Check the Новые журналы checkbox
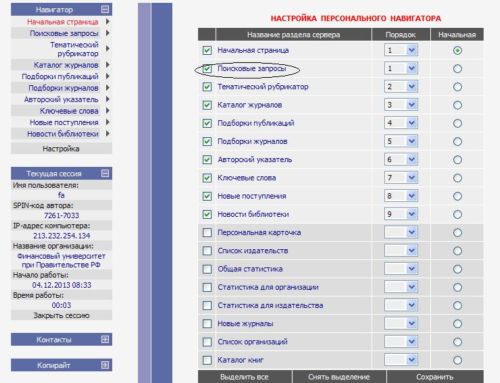This screenshot has width=500, height=383. (x=207, y=324)
